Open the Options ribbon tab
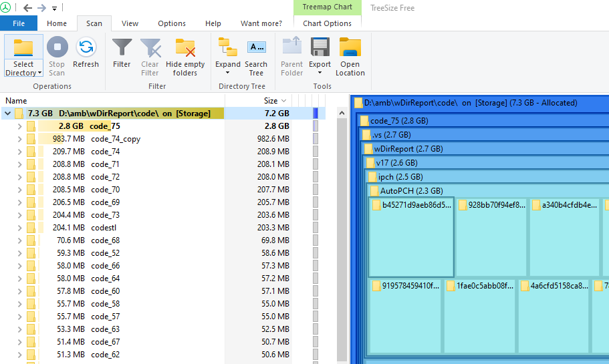This screenshot has height=364, width=609. coord(172,23)
